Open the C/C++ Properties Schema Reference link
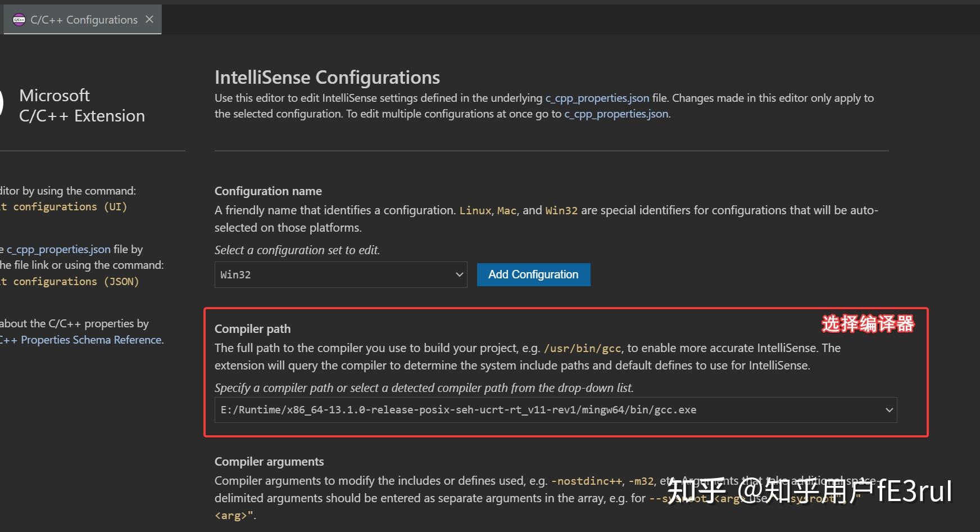 (81, 340)
